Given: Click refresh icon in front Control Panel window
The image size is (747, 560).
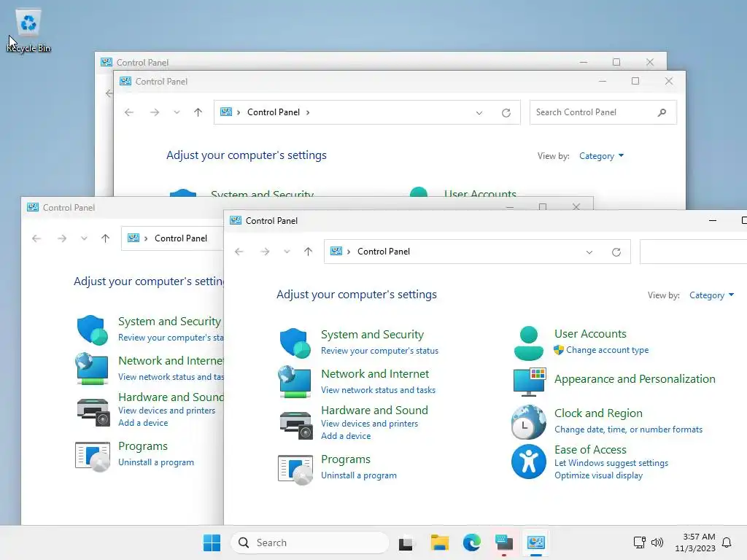Looking at the screenshot, I should [616, 252].
